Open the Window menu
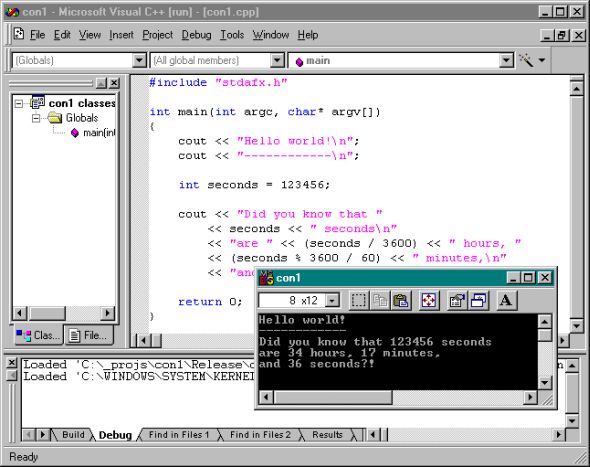 tap(271, 35)
